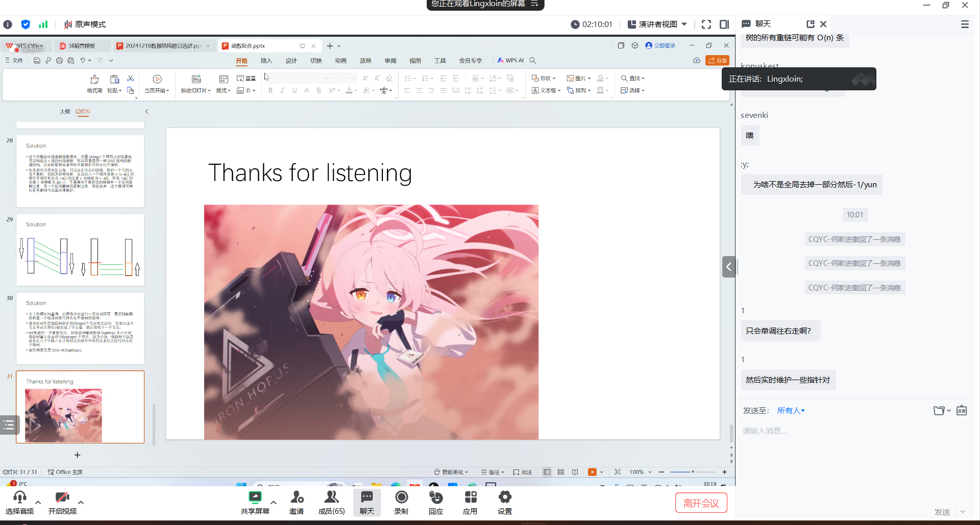Viewport: 980px width, 525px height.
Task: Open 版式 layout dropdown
Action: click(223, 90)
